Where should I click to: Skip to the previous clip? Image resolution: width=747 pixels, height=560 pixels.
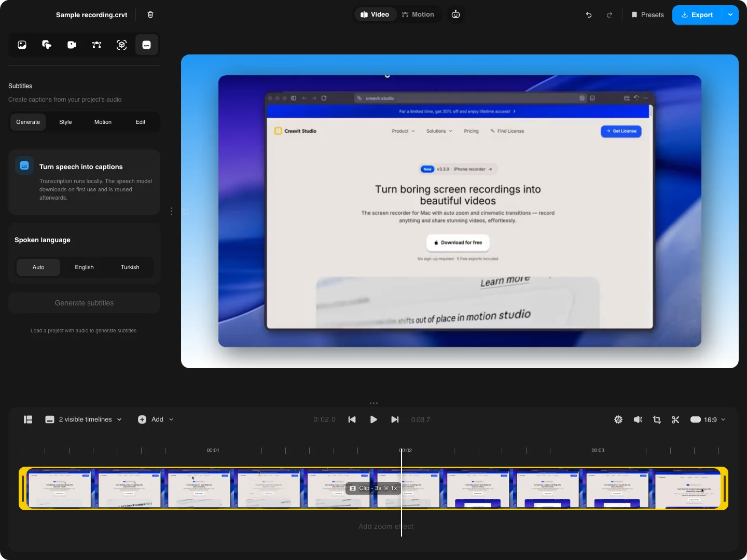click(x=352, y=419)
